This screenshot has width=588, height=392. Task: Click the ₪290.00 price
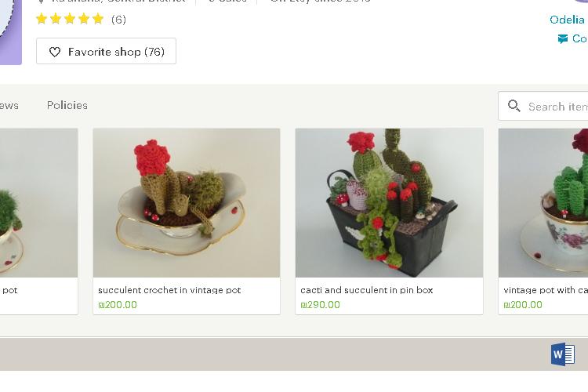pyautogui.click(x=320, y=305)
